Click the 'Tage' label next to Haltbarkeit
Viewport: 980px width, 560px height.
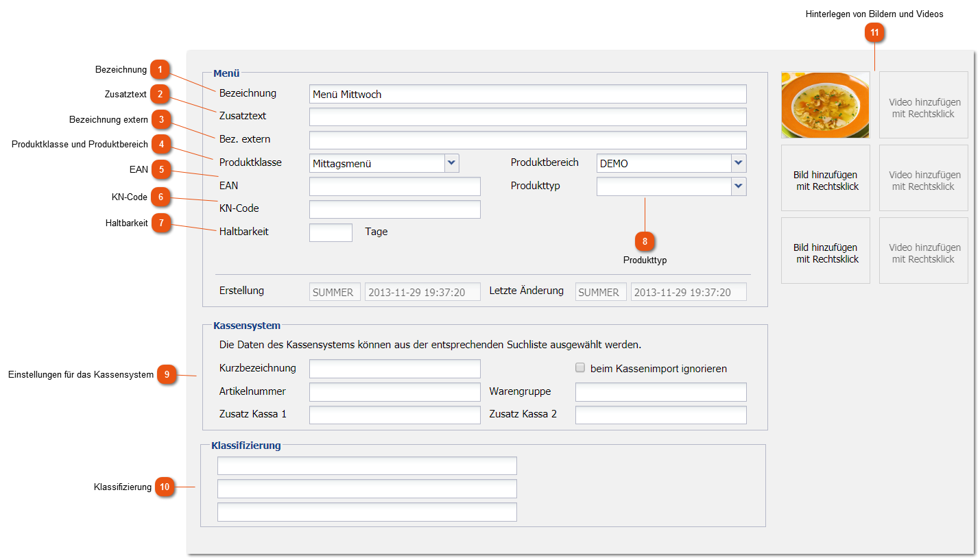377,232
